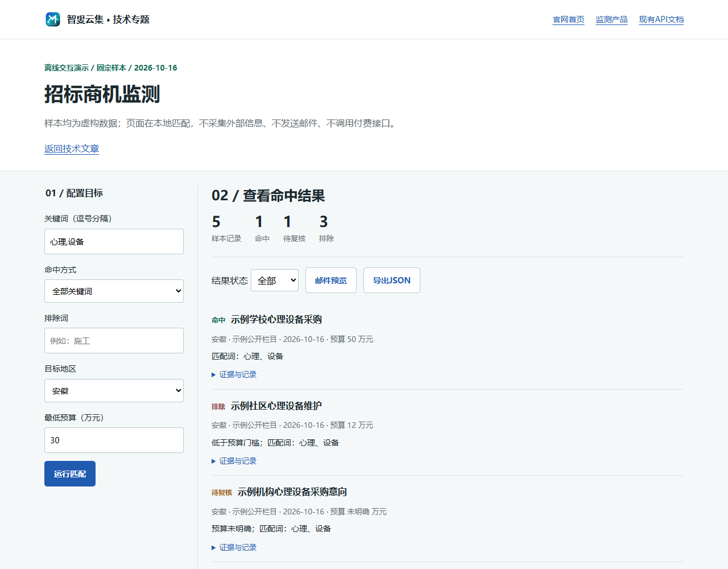Click the 待复核 summary count label
Screen dimensions: 728x569
295,238
